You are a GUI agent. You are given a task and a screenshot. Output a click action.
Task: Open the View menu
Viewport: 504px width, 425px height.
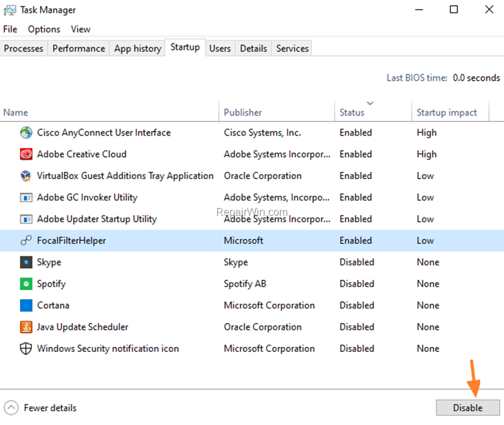point(81,29)
